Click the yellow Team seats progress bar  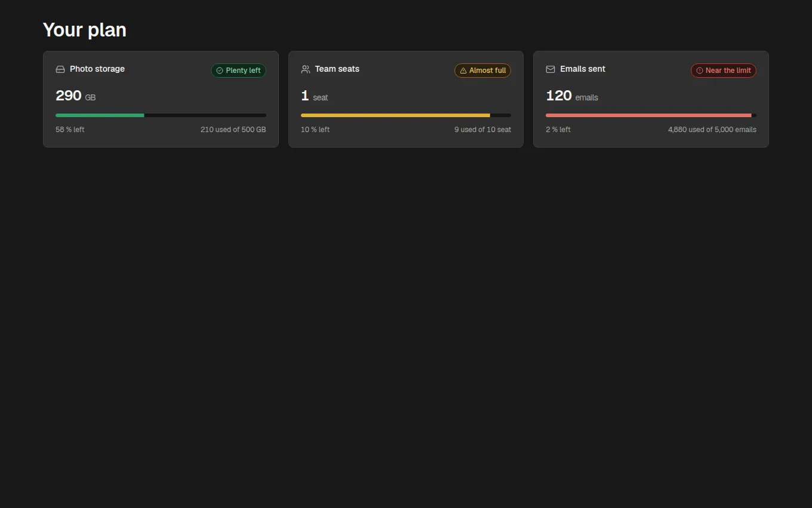[406, 115]
